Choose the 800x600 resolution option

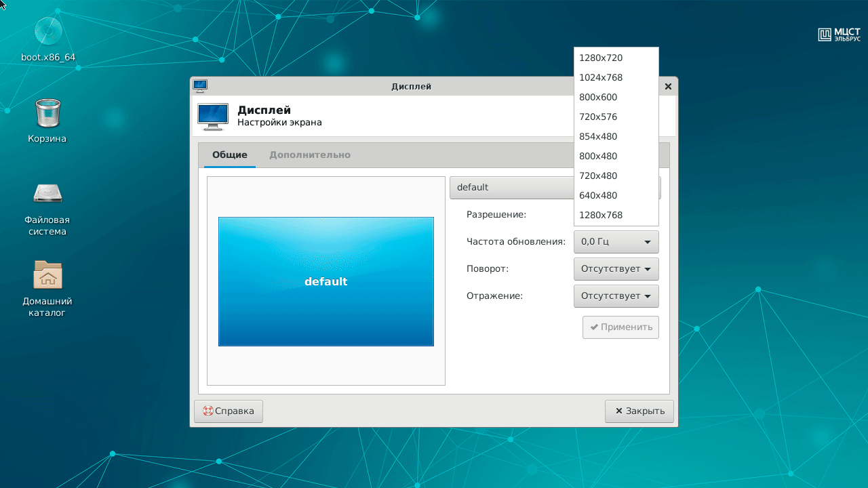616,97
